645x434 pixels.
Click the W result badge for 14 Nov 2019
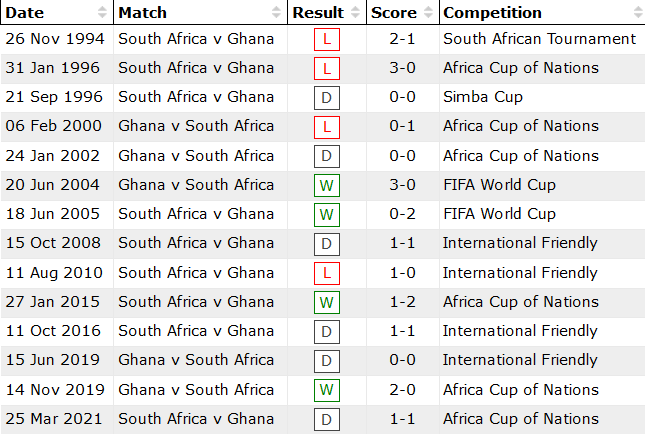tap(326, 391)
